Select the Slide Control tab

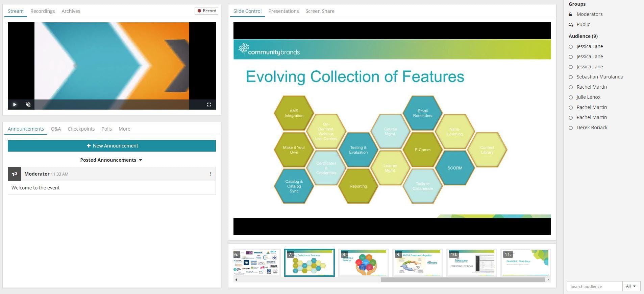pos(247,11)
